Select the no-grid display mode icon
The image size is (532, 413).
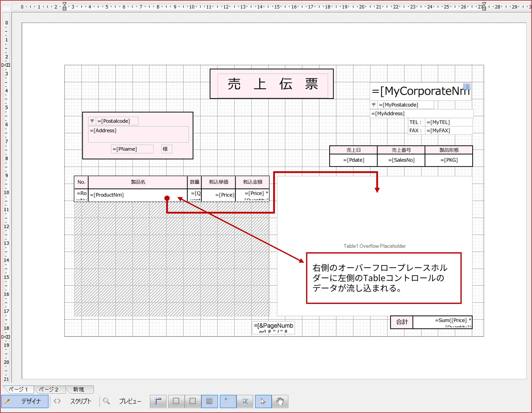pyautogui.click(x=176, y=401)
